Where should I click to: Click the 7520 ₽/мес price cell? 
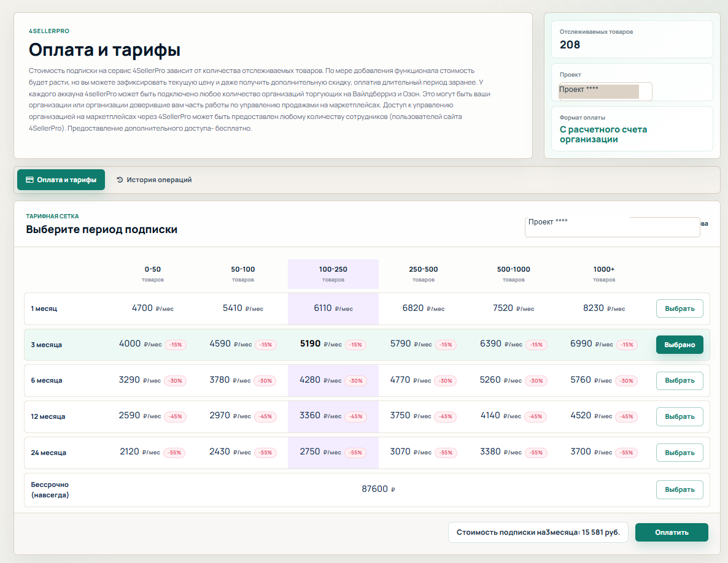click(514, 308)
